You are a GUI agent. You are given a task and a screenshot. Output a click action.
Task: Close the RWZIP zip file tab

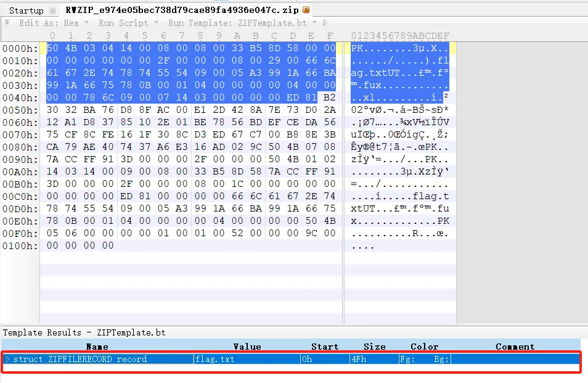click(306, 10)
